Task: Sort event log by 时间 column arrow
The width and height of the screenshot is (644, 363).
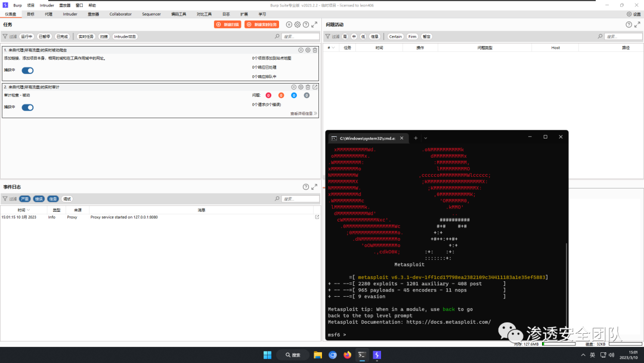Action: click(29, 210)
